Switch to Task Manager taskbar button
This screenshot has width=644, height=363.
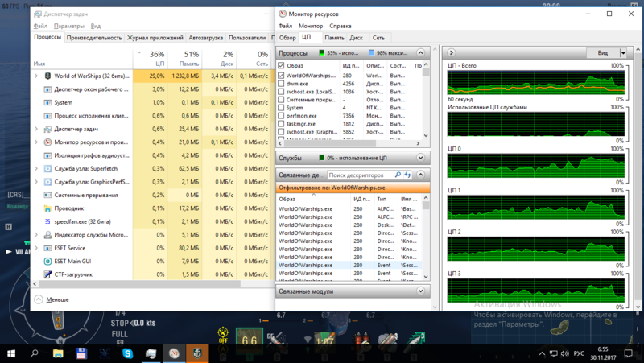tap(151, 353)
